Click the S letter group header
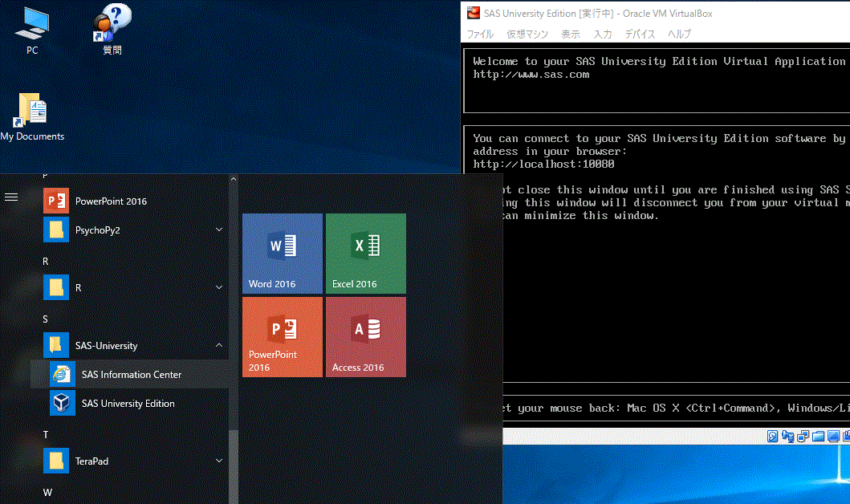 point(46,319)
